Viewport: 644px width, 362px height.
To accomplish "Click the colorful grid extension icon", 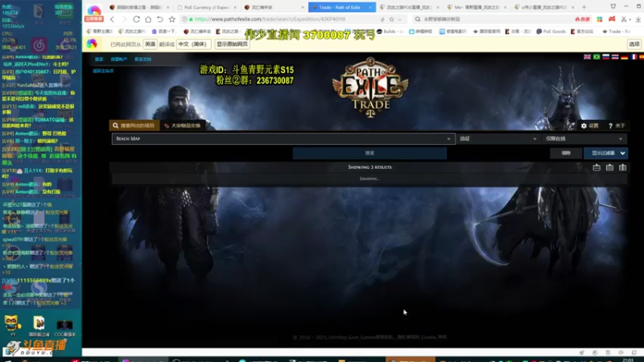I will (600, 19).
